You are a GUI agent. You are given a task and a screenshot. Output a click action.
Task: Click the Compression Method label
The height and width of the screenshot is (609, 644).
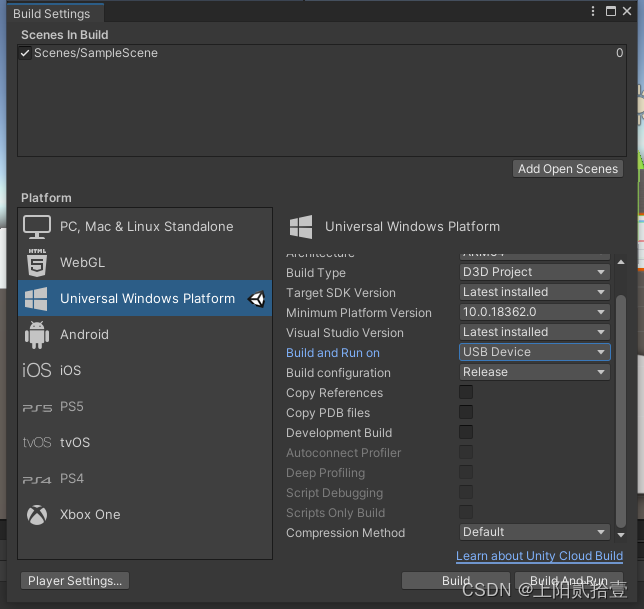click(345, 533)
